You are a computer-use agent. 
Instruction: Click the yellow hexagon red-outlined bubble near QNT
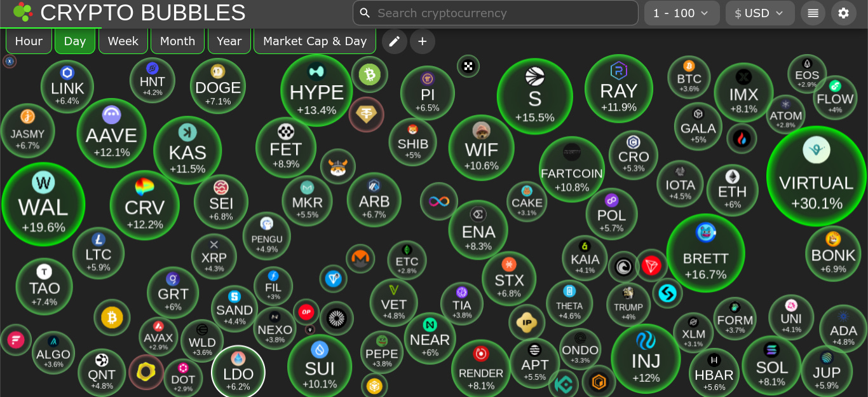(x=147, y=372)
